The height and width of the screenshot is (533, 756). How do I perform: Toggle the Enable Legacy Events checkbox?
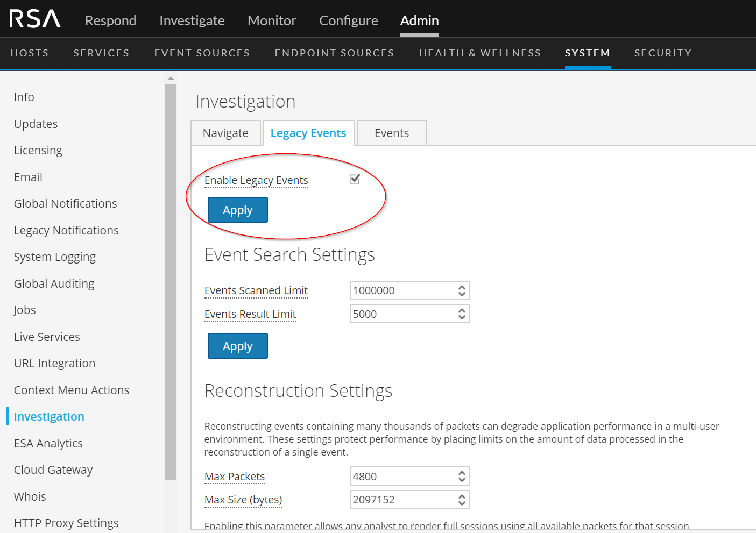(x=355, y=179)
